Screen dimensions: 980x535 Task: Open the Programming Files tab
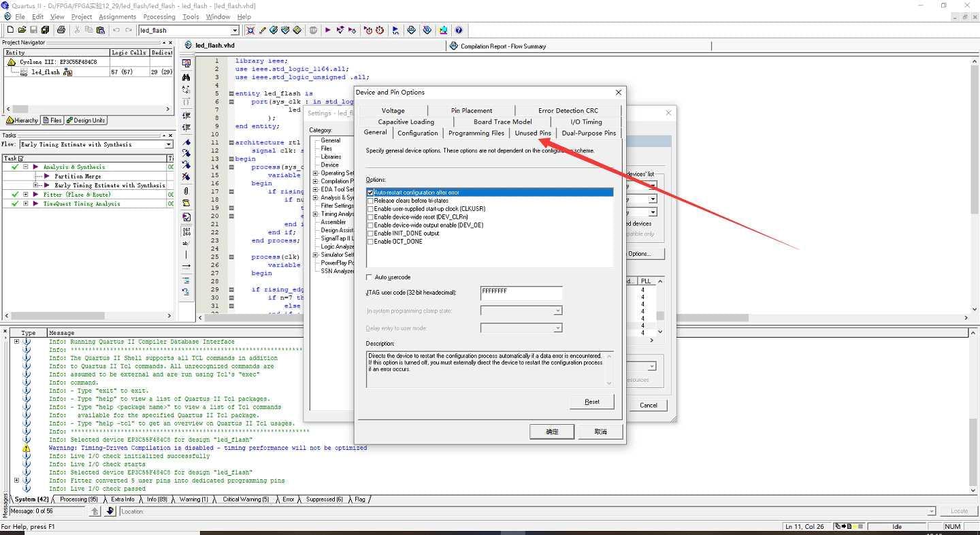click(476, 133)
